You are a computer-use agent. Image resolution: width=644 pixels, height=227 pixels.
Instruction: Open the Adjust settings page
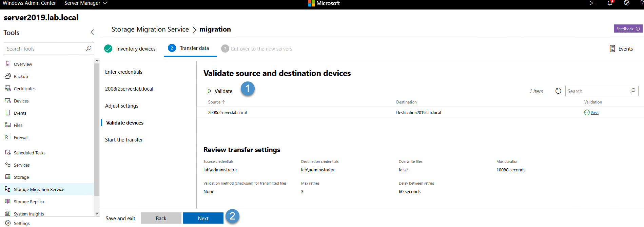click(122, 106)
